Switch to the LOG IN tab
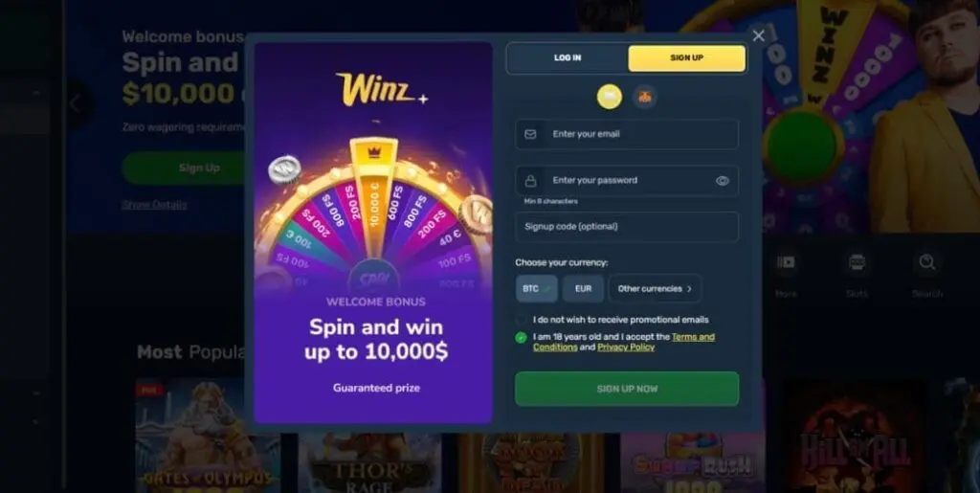980x493 pixels. [x=568, y=58]
